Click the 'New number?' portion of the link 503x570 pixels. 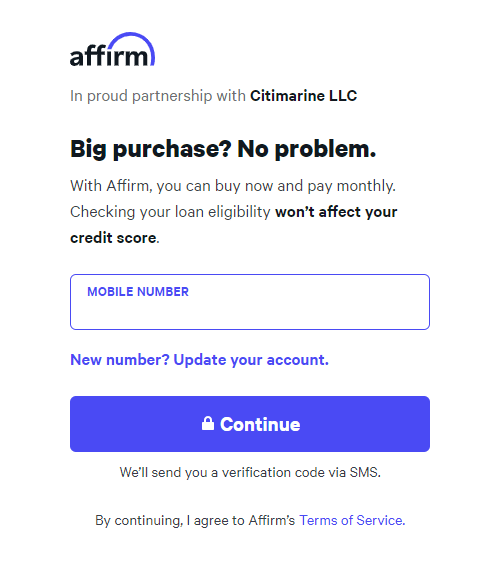[120, 360]
